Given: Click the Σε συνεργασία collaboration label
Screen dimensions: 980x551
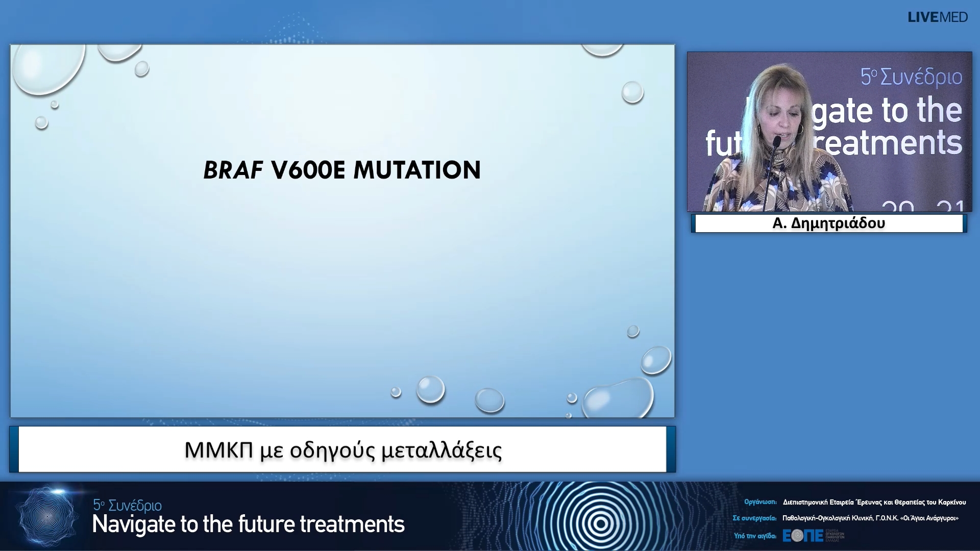Looking at the screenshot, I should click(x=754, y=518).
